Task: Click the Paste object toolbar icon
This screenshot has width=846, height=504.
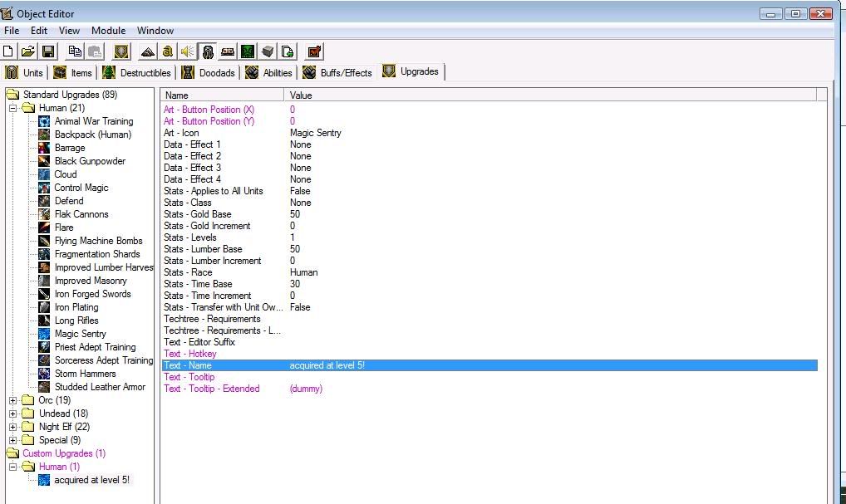Action: pyautogui.click(x=95, y=51)
